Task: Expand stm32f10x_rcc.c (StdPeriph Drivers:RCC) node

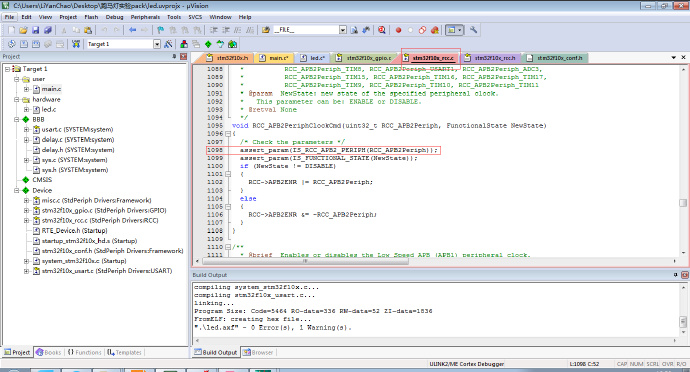Action: (26, 220)
